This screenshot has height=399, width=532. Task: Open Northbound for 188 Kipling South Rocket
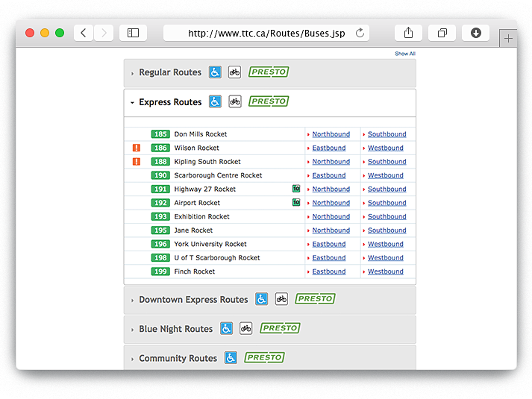pos(331,162)
